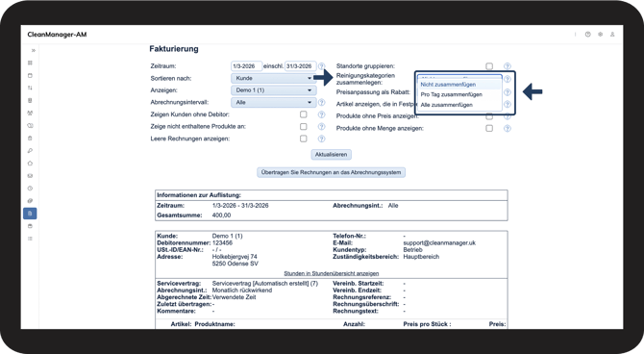Click the address Holkebjergvej 74
Viewport: 644px width, 354px height.
click(235, 257)
